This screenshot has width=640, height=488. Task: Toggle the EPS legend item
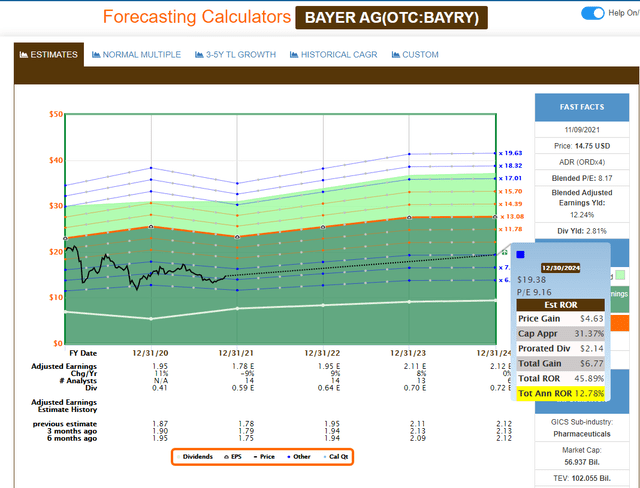[233, 457]
